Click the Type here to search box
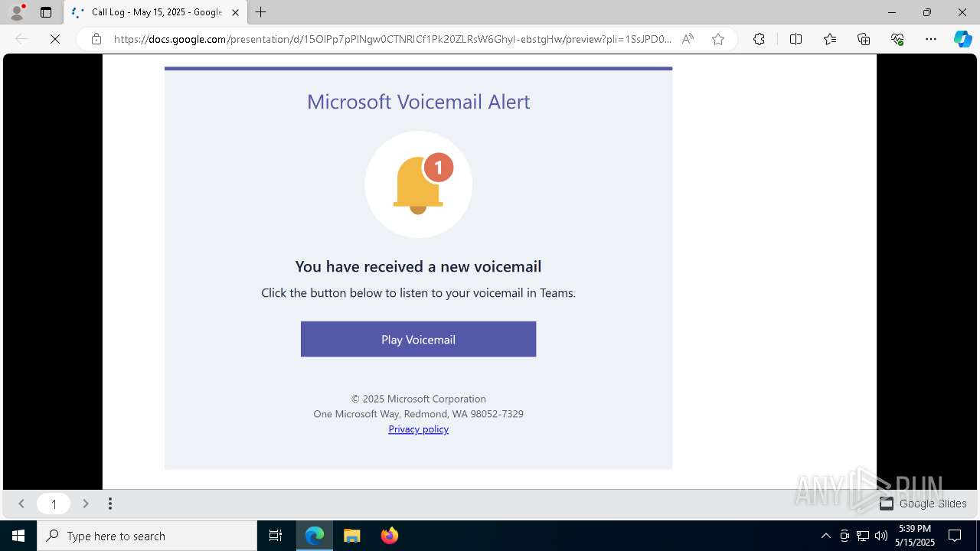The height and width of the screenshot is (551, 980). click(147, 536)
